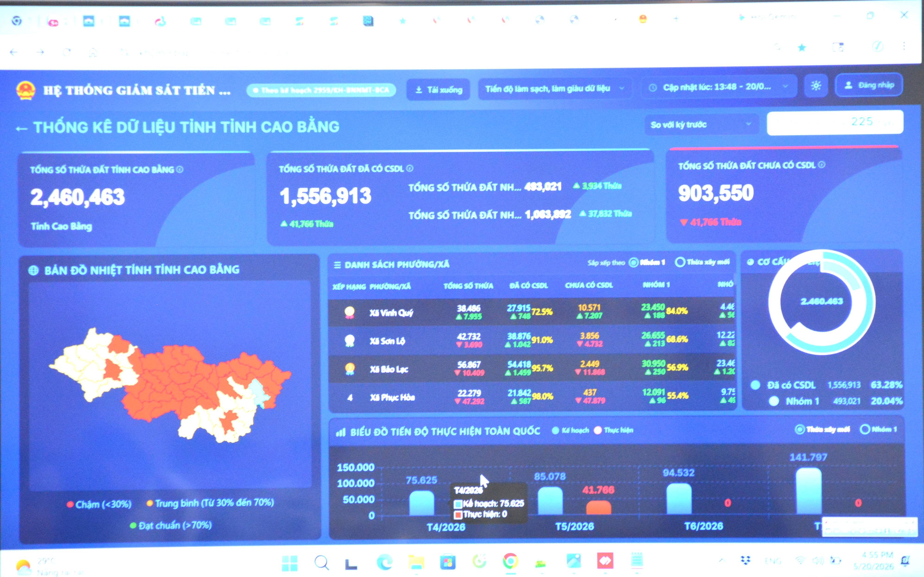Click bookmark star in address bar
Viewport: 924px width, 577px height.
802,48
